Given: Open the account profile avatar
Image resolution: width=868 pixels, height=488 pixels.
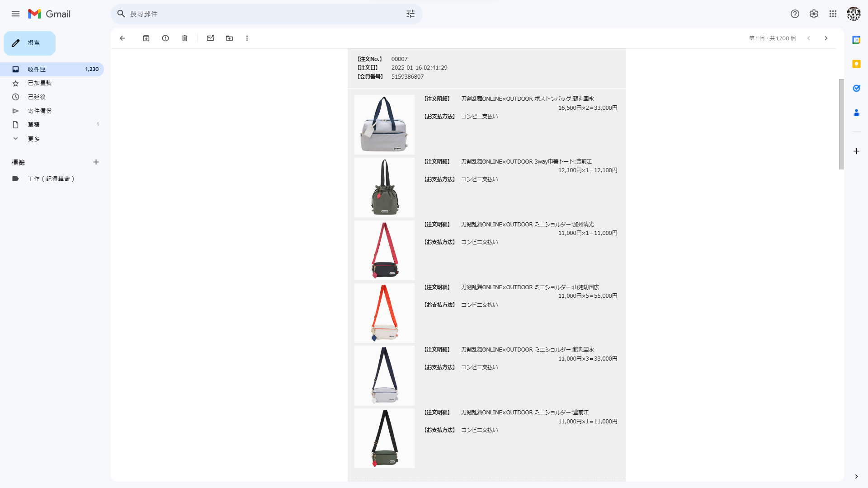Looking at the screenshot, I should coord(853,14).
